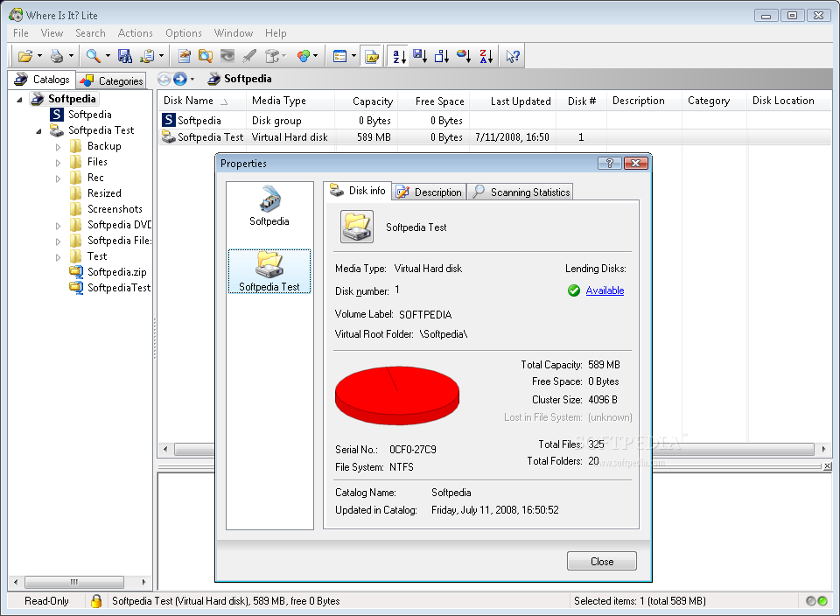Click the grayed eye preview icon
The height and width of the screenshot is (616, 840).
[x=227, y=56]
